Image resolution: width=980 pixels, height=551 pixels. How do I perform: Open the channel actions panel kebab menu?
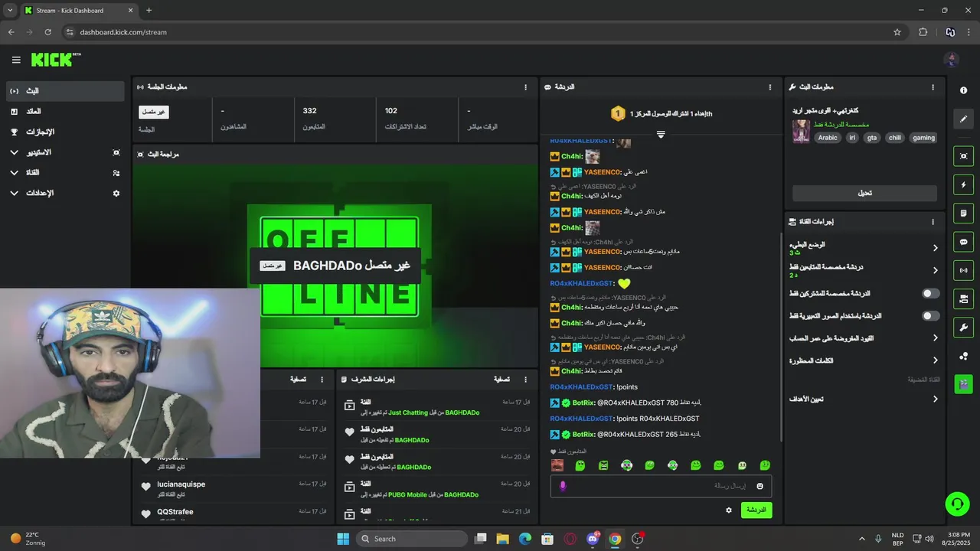click(933, 222)
